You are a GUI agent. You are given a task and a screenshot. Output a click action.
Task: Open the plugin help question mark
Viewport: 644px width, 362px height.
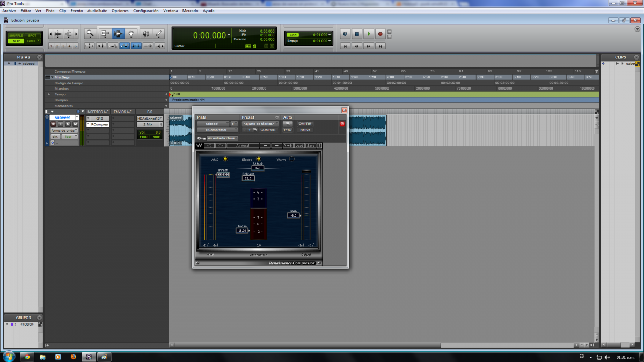pyautogui.click(x=319, y=145)
